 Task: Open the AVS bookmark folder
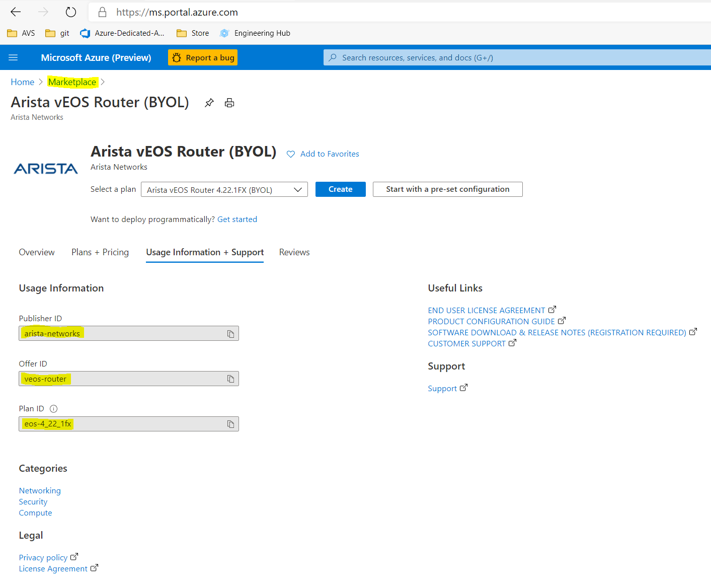pyautogui.click(x=21, y=33)
